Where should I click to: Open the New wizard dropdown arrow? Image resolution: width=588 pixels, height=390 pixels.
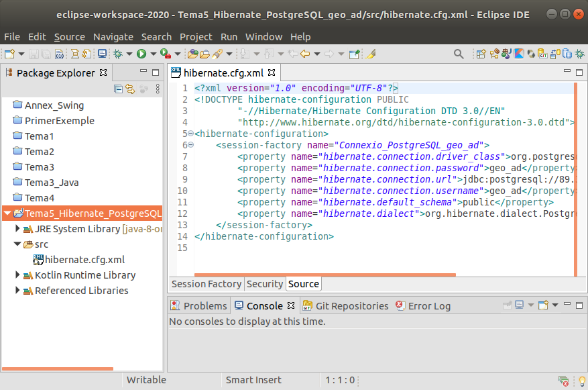click(21, 54)
